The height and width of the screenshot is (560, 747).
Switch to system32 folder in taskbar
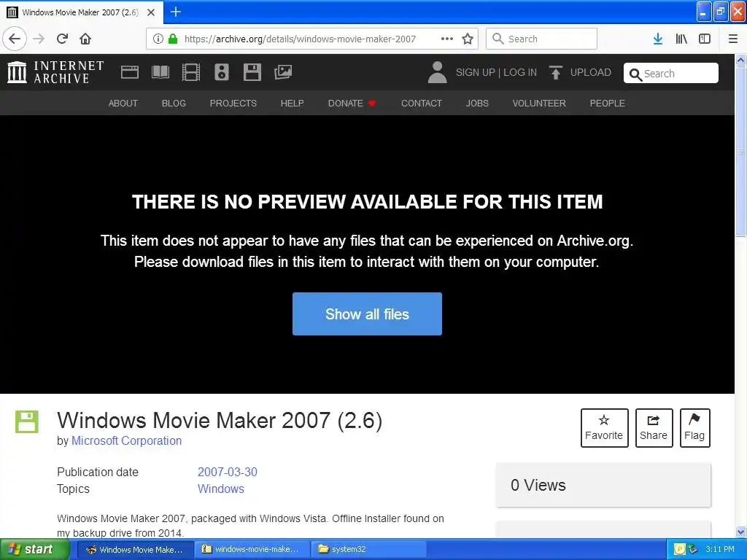click(368, 549)
